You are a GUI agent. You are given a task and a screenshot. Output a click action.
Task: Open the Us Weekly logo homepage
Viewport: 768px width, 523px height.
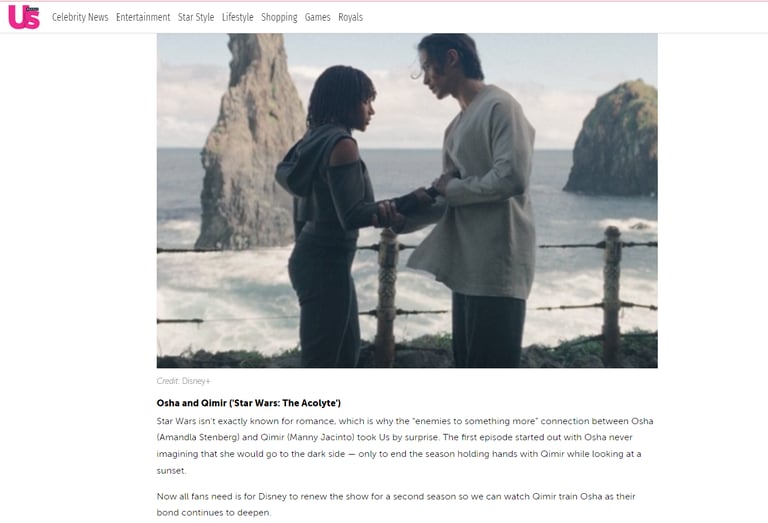click(x=24, y=17)
